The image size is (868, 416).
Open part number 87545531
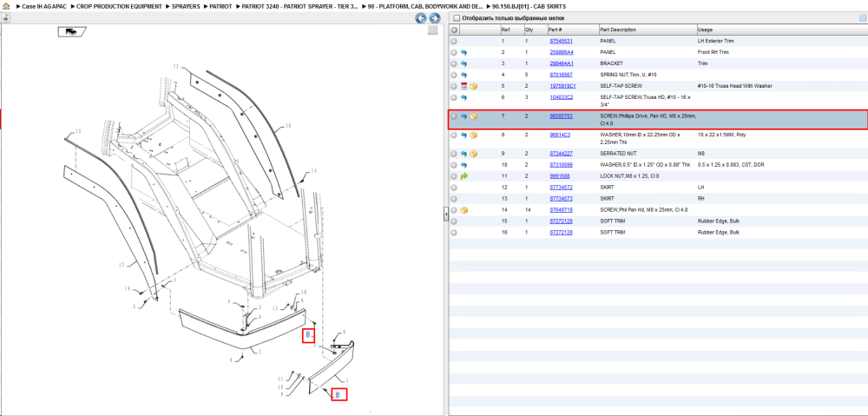tap(561, 41)
